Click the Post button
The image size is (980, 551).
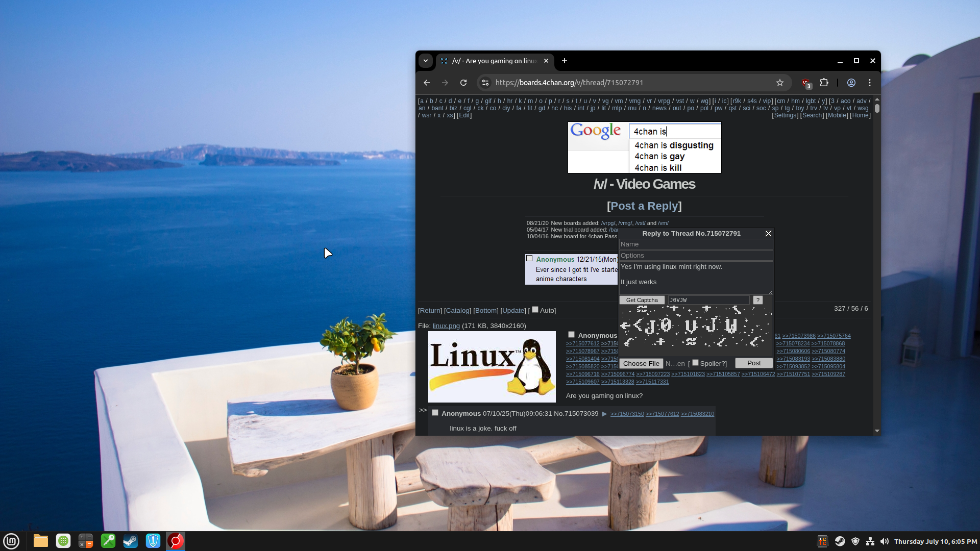click(754, 363)
